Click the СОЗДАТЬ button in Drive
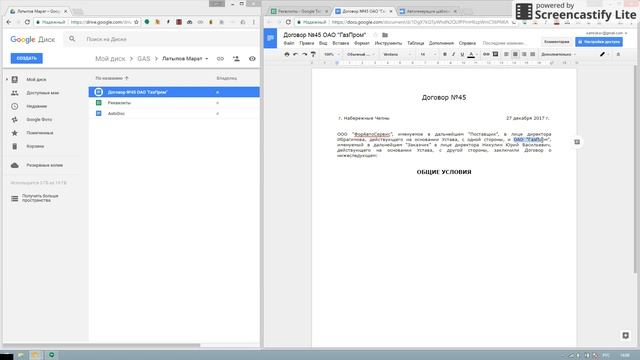Image resolution: width=640 pixels, height=360 pixels. [x=27, y=58]
